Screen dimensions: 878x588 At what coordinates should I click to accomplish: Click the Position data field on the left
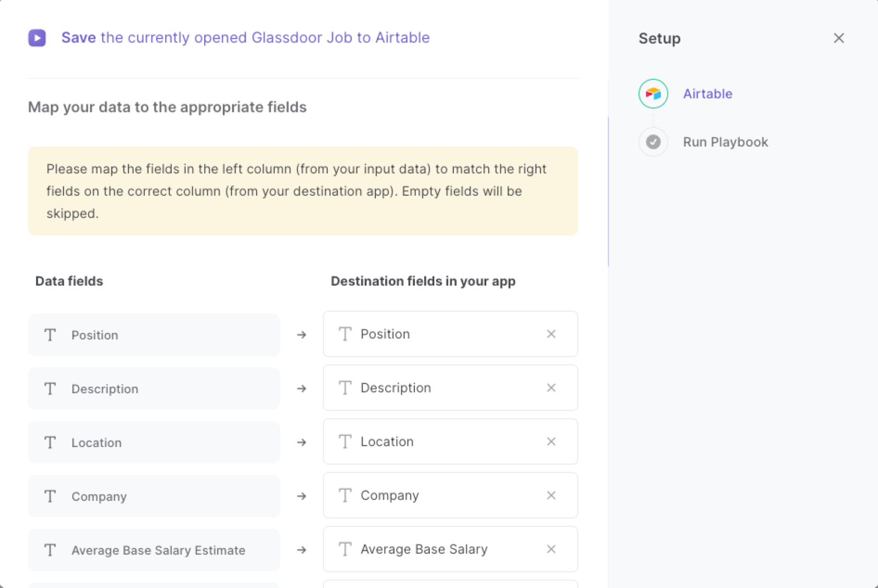coord(154,335)
